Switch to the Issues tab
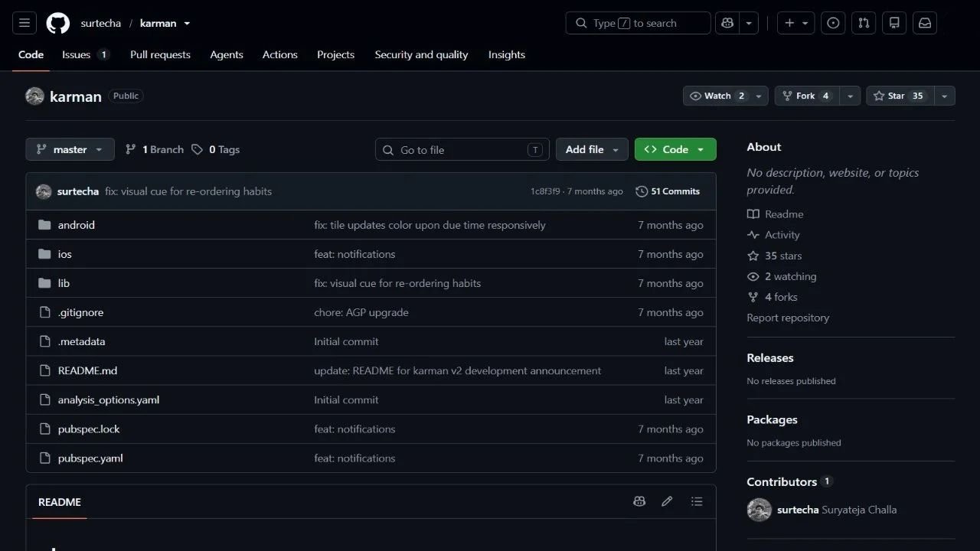 [86, 54]
